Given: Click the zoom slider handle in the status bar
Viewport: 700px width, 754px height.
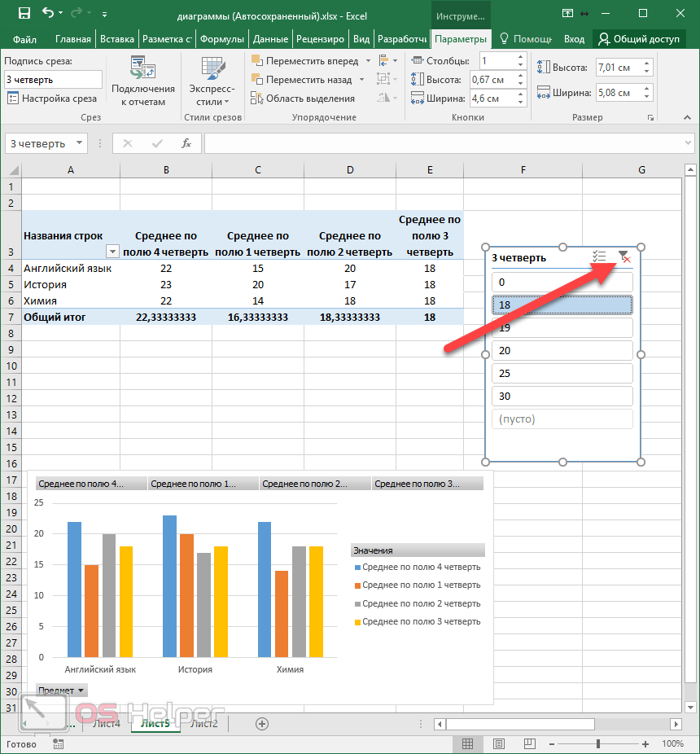Looking at the screenshot, I should tap(598, 743).
